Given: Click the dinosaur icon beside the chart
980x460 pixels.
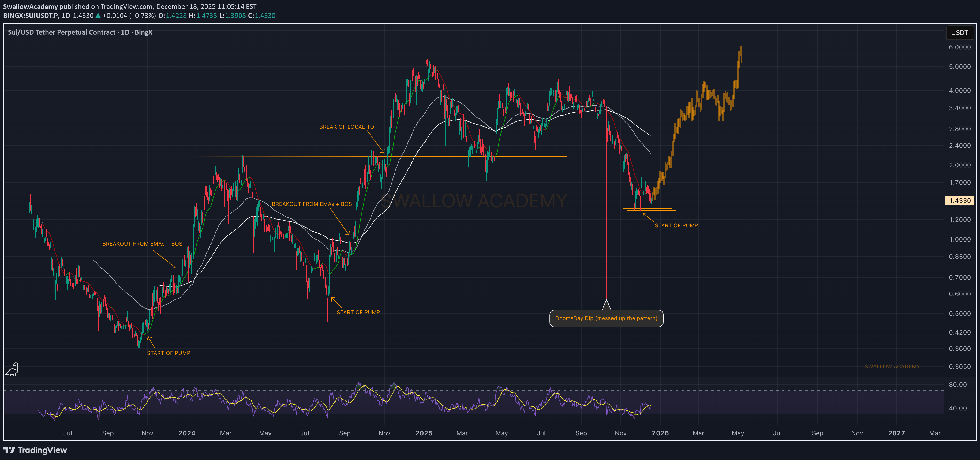Looking at the screenshot, I should 12,369.
